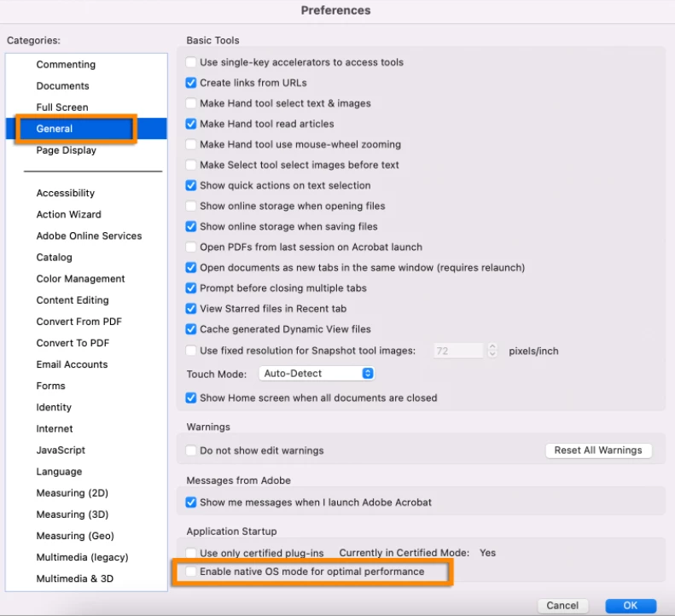Uncheck Show me messages when launching Acrobat
675x616 pixels.
[x=190, y=503]
